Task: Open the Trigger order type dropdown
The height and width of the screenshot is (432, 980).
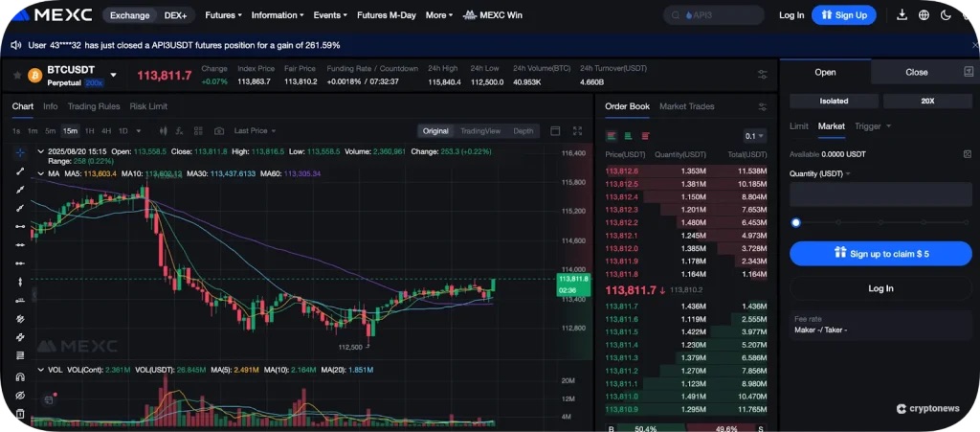Action: point(873,126)
